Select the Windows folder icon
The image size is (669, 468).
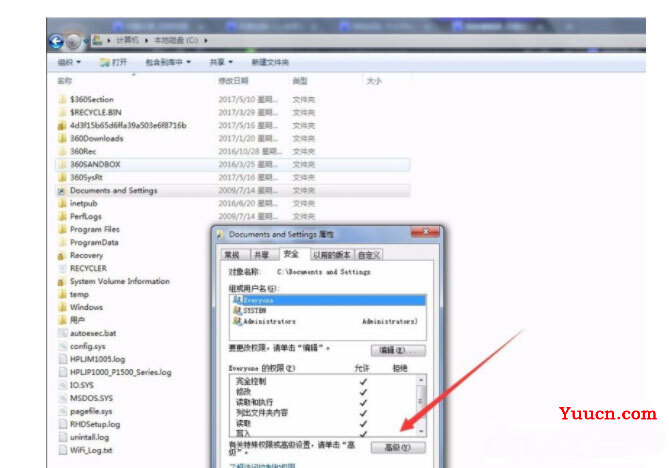point(63,307)
